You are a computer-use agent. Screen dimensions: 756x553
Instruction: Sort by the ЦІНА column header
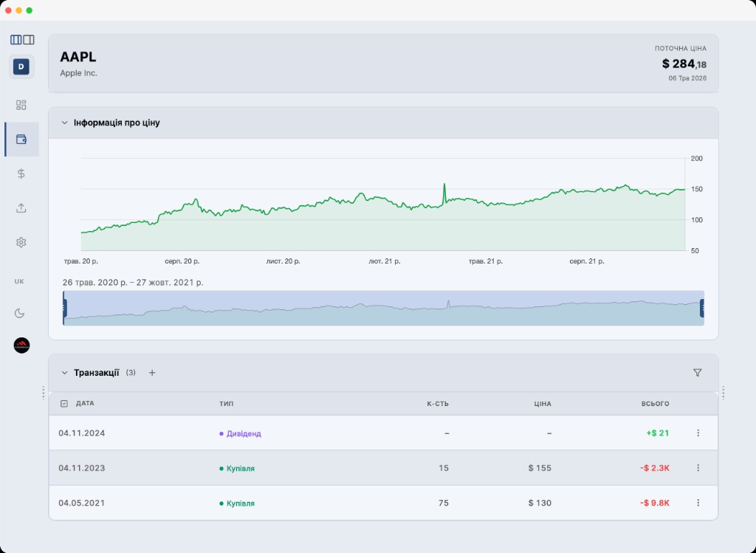pos(543,404)
